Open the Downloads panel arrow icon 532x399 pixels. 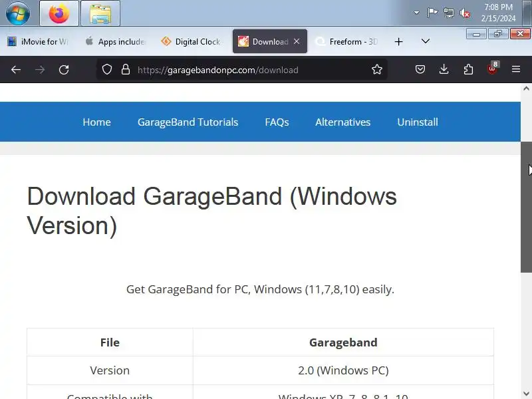tap(444, 70)
